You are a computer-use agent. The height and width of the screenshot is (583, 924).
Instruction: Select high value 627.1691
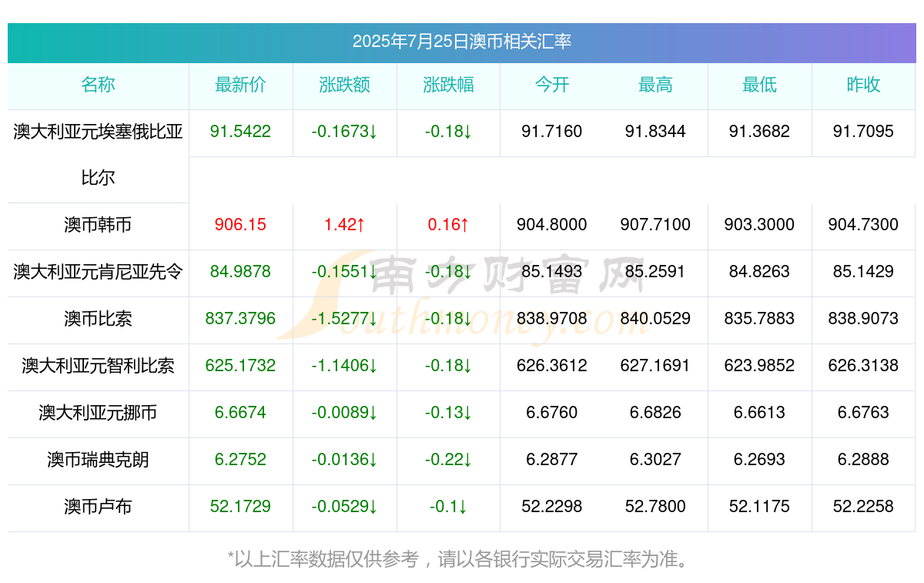pyautogui.click(x=656, y=366)
